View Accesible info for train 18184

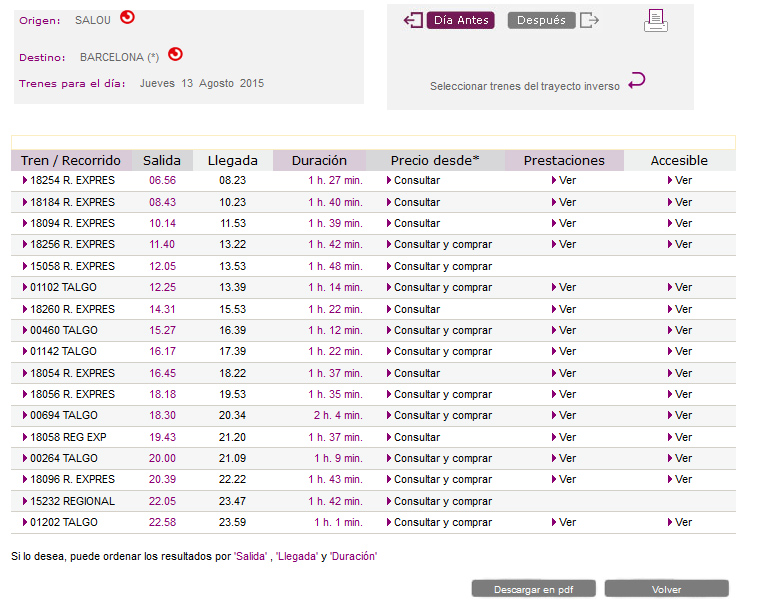pos(680,202)
